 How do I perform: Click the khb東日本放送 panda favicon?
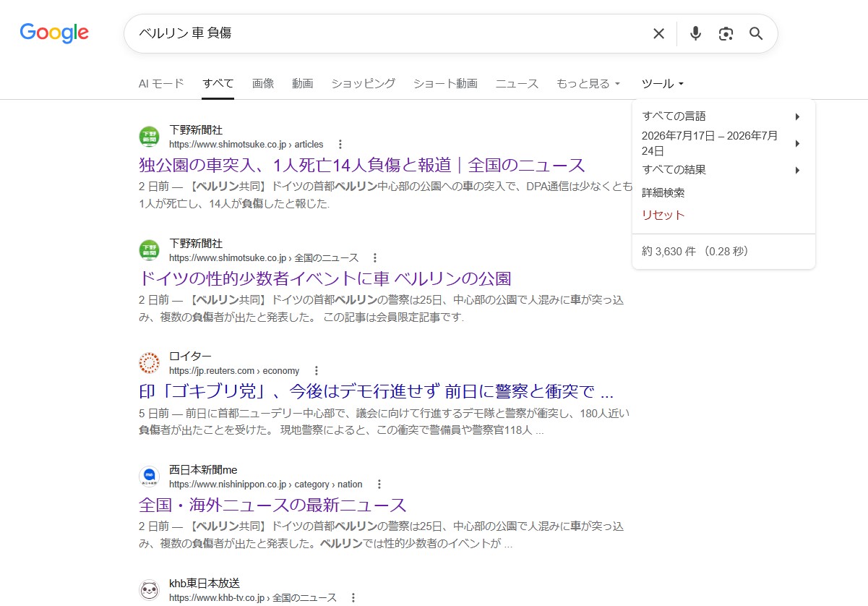pos(149,590)
